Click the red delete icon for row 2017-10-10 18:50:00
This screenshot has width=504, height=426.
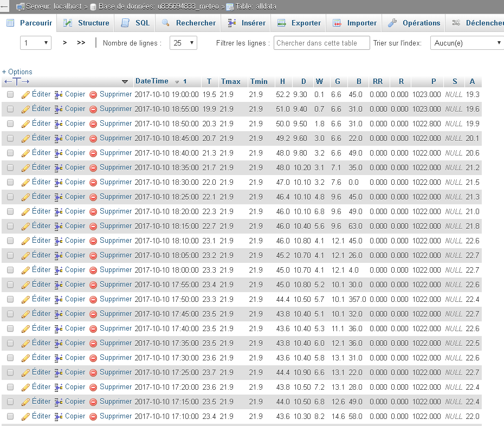[93, 124]
